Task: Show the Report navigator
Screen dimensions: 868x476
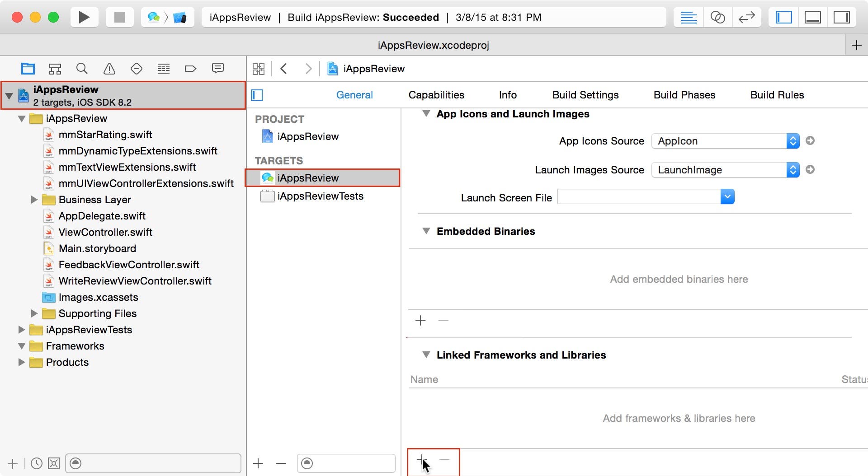Action: click(x=217, y=69)
